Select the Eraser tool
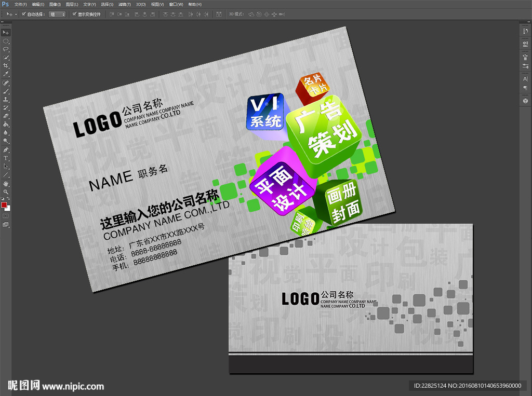 [6, 116]
